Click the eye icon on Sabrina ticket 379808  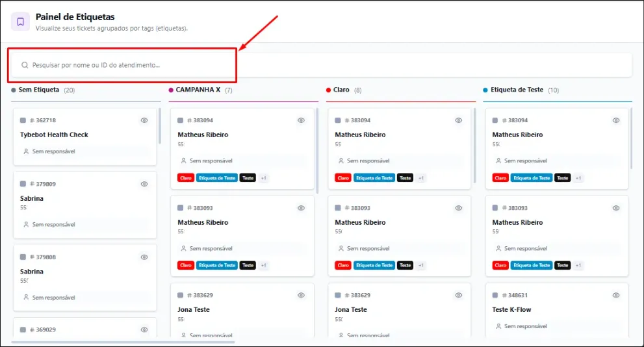pos(144,257)
